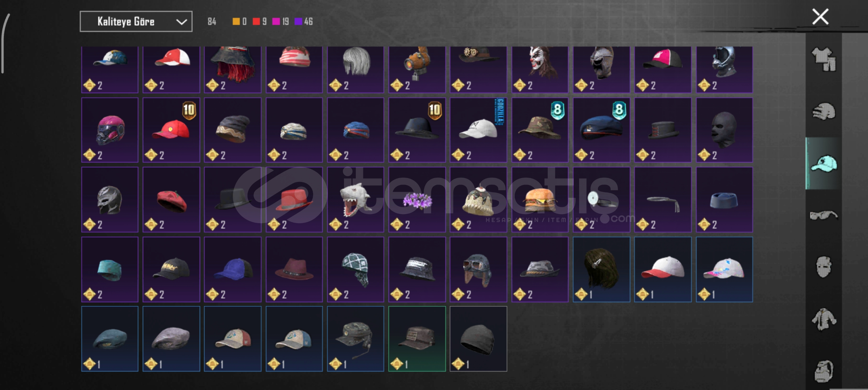Image resolution: width=868 pixels, height=390 pixels.
Task: Expand sort options using the chevron arrow
Action: pyautogui.click(x=181, y=22)
